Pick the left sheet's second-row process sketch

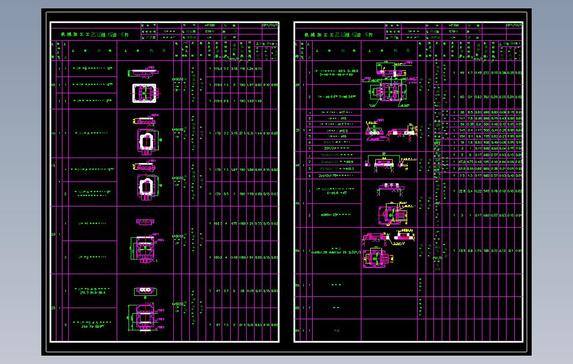(147, 135)
